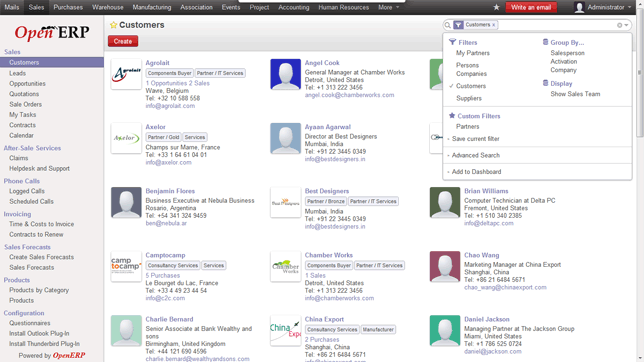
Task: Click the OpenERP logo
Action: coord(52,32)
